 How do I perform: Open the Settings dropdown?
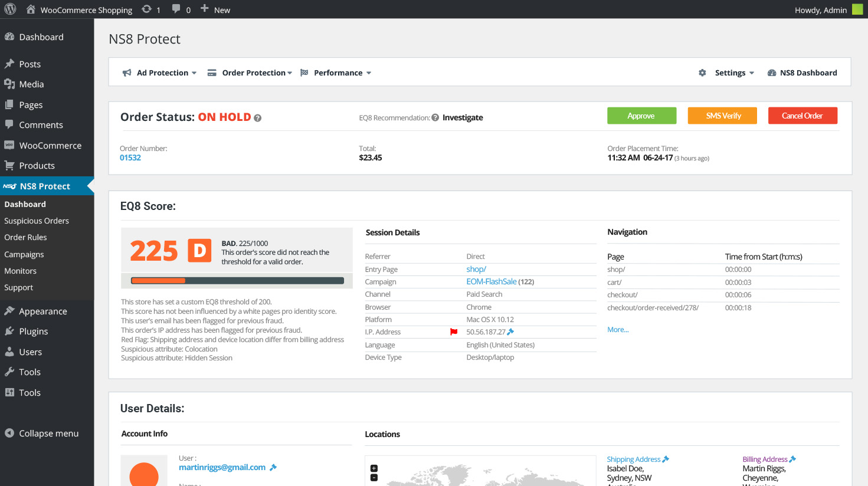[727, 73]
